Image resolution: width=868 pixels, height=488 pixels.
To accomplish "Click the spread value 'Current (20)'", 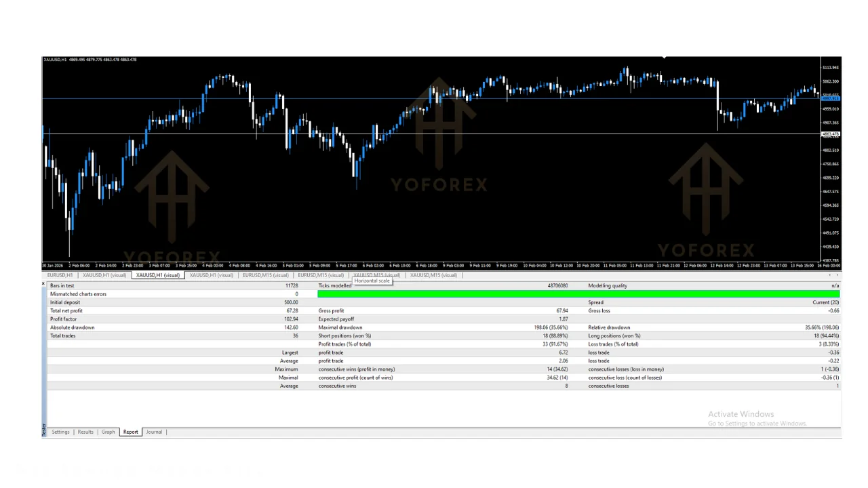I will (826, 302).
